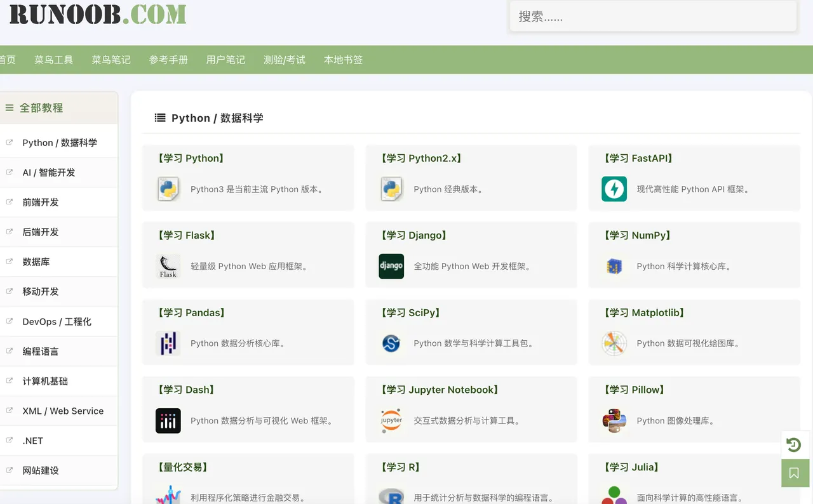
Task: Select XML / Web Service in sidebar
Action: [x=58, y=411]
